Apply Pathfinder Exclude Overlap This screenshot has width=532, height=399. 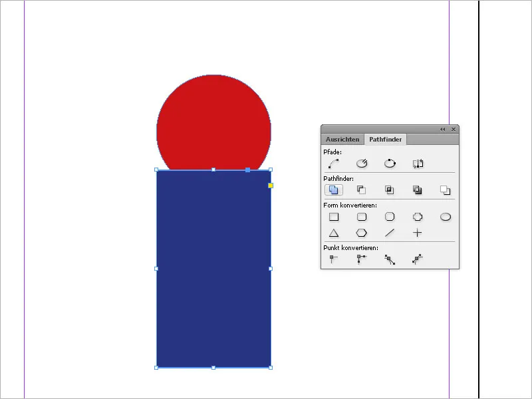pyautogui.click(x=418, y=190)
